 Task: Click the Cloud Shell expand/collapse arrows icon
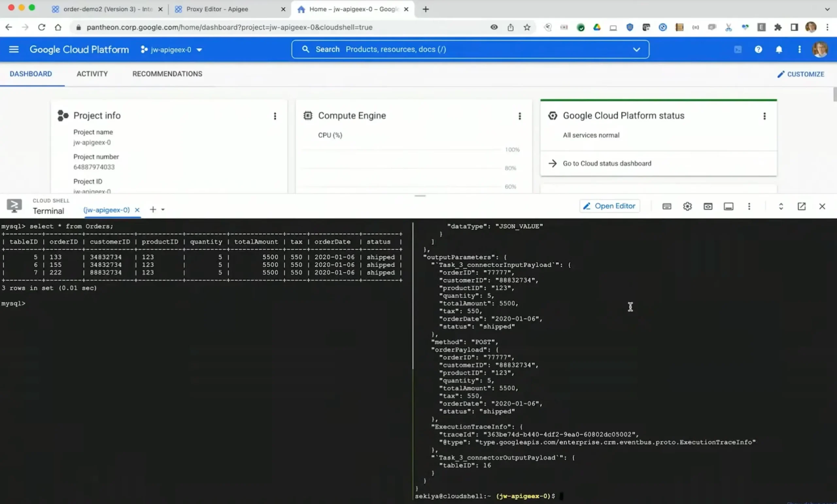point(781,206)
